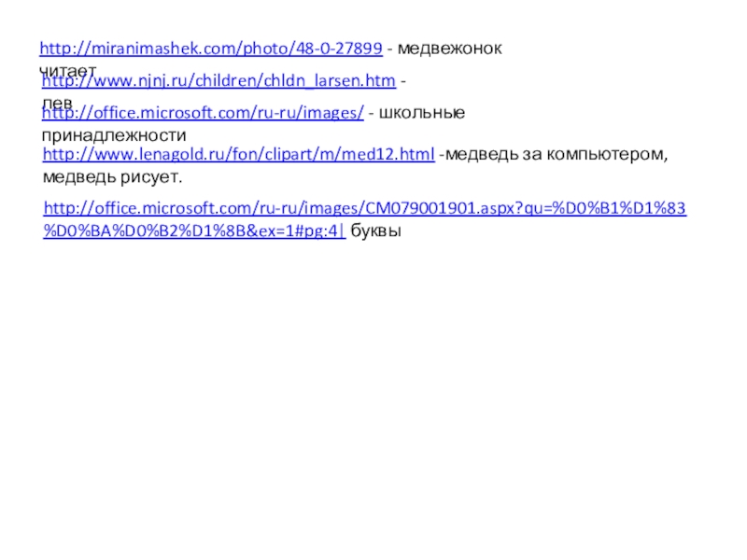Click the word 'буквы' after the last link
747x560 pixels.
click(376, 231)
